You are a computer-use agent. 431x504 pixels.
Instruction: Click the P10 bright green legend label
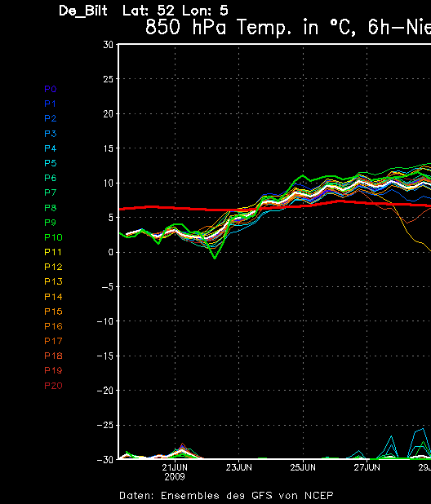pos(53,237)
